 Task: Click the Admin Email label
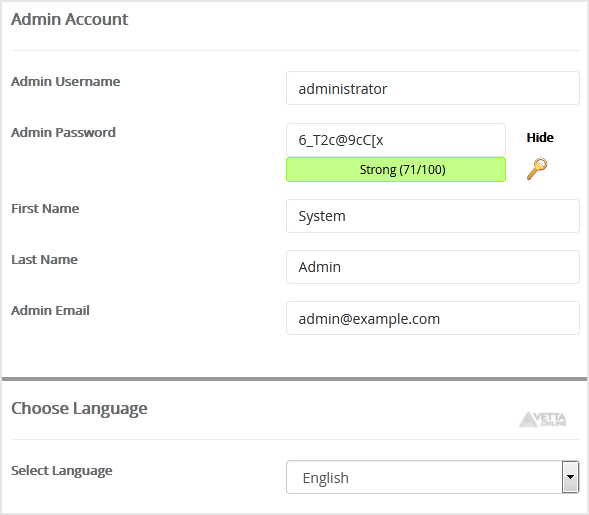click(50, 311)
